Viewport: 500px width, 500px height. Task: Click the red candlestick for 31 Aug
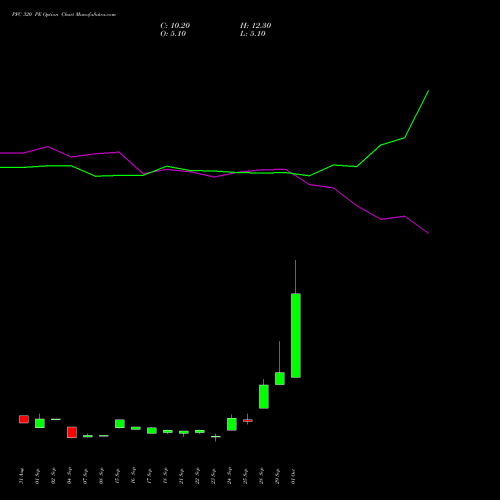click(x=24, y=419)
